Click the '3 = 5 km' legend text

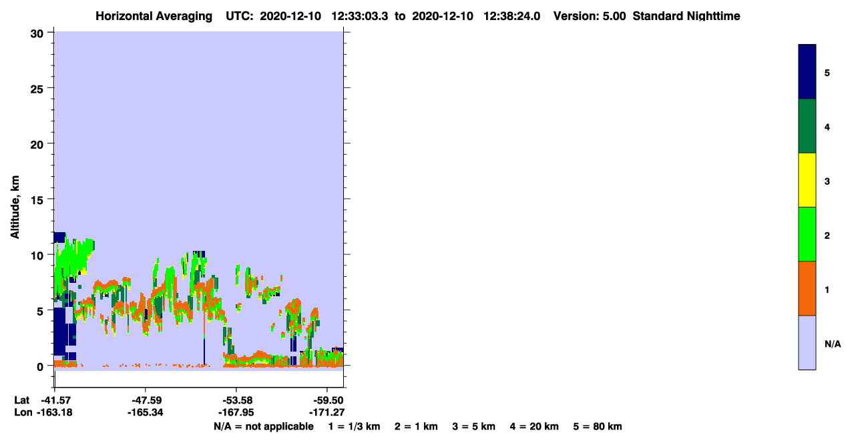(x=474, y=426)
